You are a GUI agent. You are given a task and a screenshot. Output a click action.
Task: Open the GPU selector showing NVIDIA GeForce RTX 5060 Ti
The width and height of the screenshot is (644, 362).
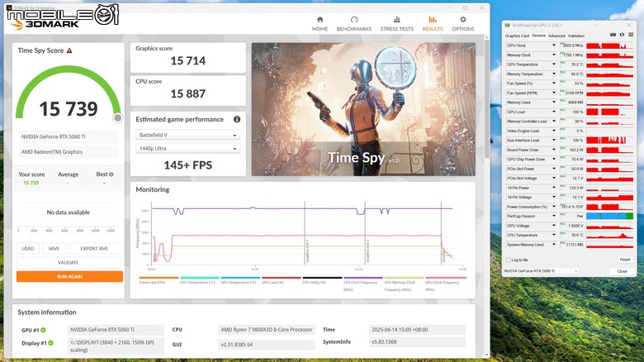pyautogui.click(x=541, y=271)
